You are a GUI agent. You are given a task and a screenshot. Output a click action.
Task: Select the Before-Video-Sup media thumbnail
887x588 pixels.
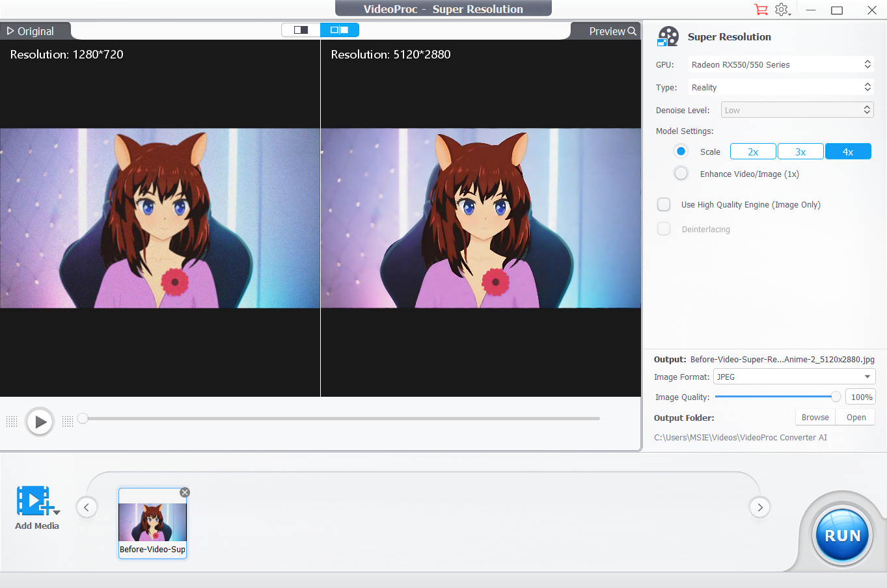[x=152, y=523]
